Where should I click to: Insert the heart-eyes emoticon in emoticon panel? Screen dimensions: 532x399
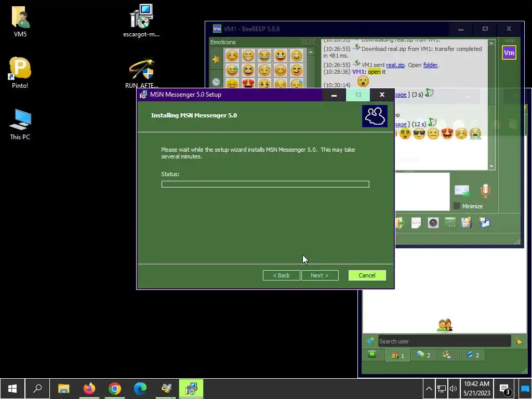coord(248,84)
